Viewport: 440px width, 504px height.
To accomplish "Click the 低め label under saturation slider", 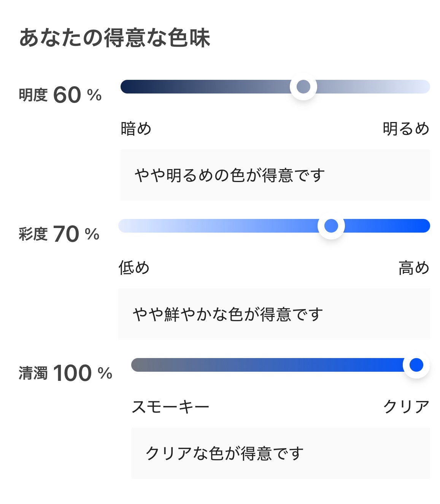I will click(x=134, y=268).
